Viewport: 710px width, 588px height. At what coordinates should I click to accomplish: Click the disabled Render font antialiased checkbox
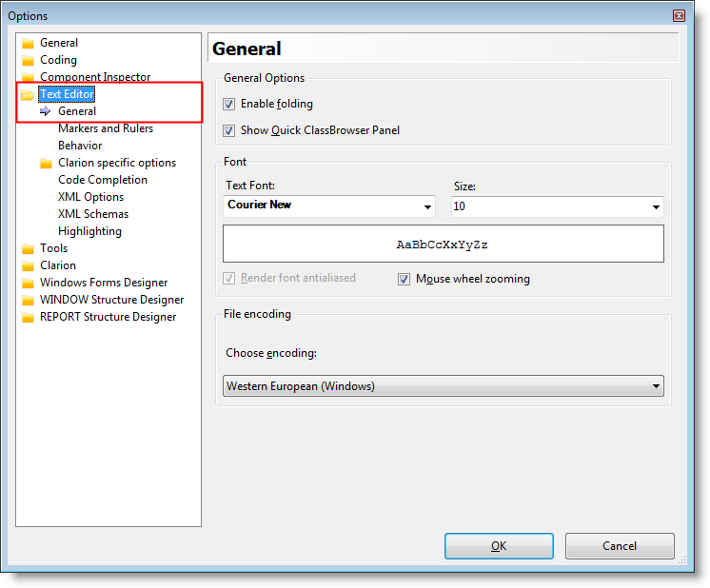point(228,278)
